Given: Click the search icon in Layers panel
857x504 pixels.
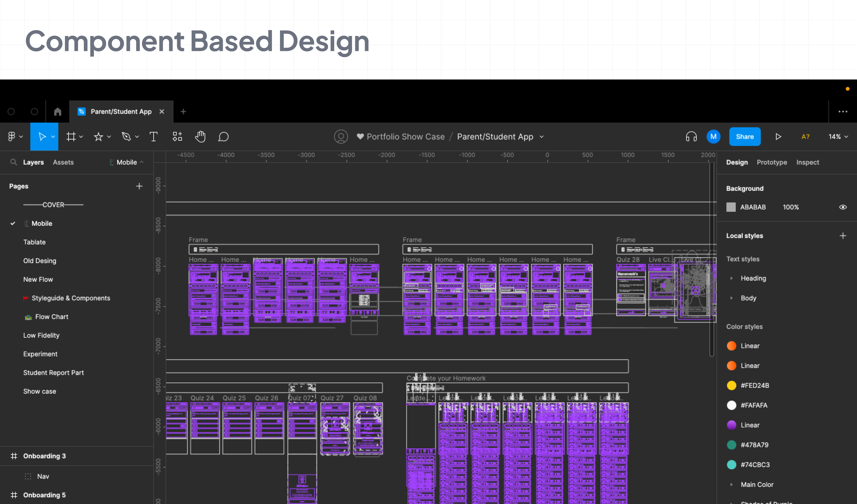Looking at the screenshot, I should point(14,162).
